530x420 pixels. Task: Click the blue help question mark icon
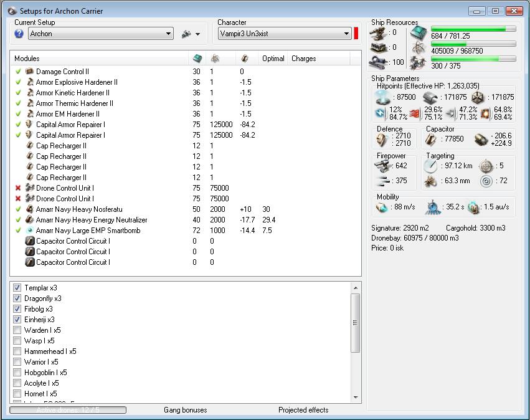pos(19,34)
